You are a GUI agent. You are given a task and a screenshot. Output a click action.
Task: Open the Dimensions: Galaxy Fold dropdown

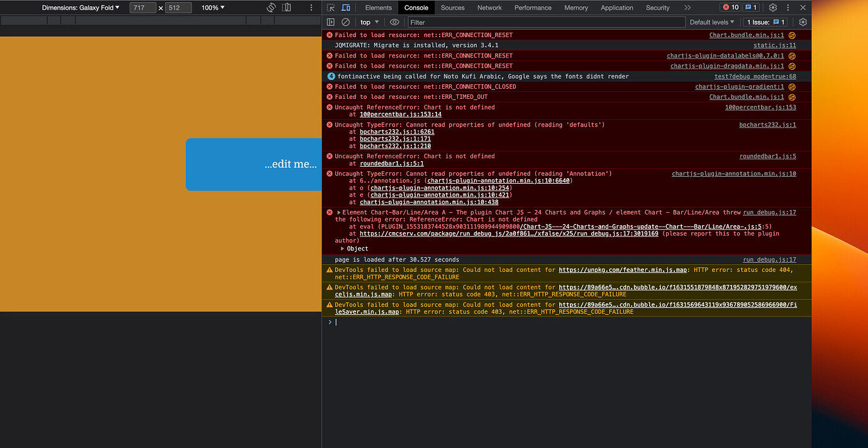[x=81, y=8]
